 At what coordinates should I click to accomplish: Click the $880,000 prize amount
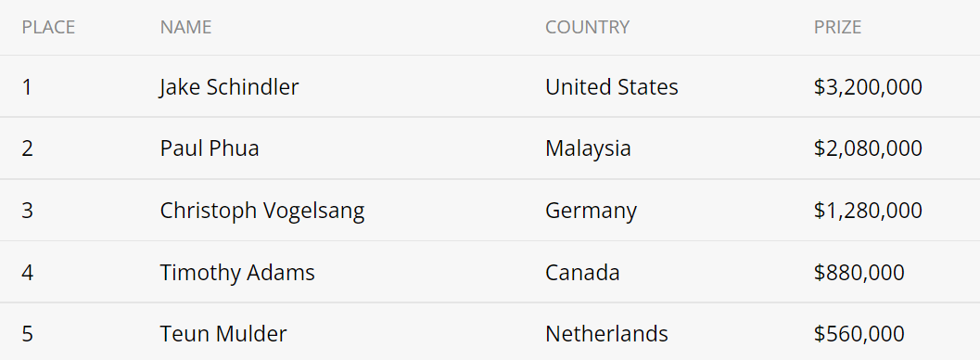pos(859,273)
